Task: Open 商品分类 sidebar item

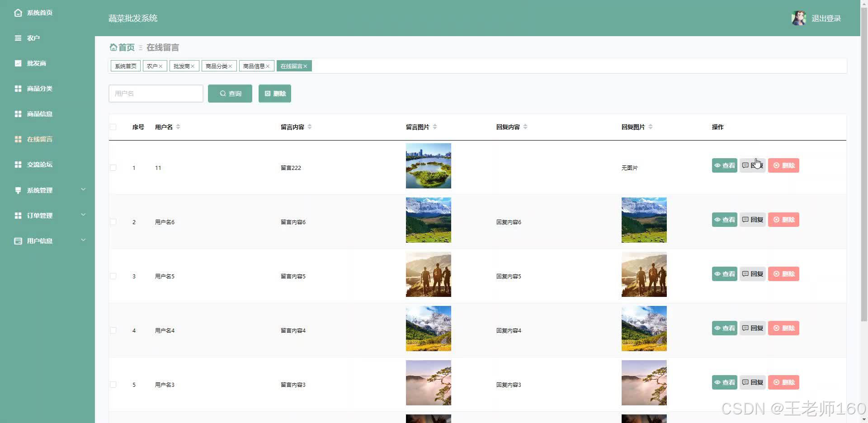Action: [x=39, y=89]
